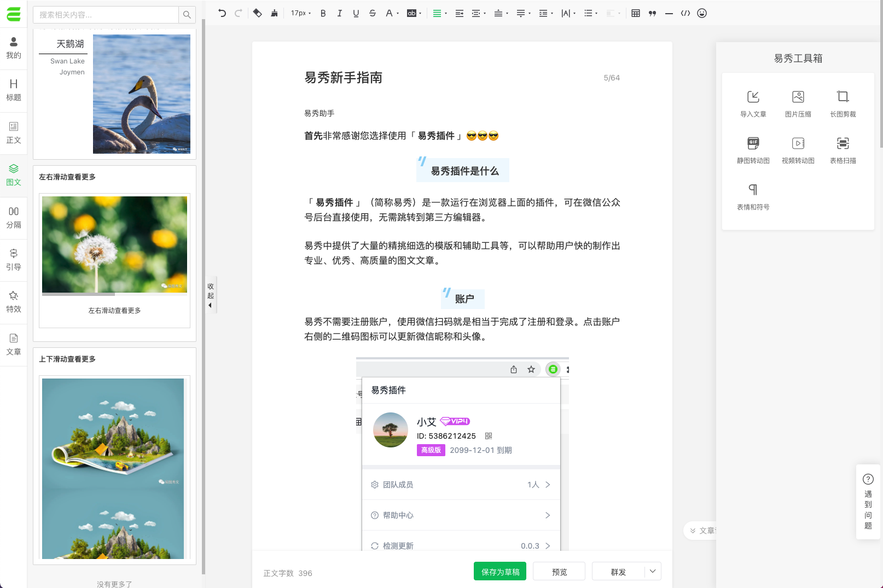
Task: Open the 表情和符号 symbols tool
Action: 753,197
